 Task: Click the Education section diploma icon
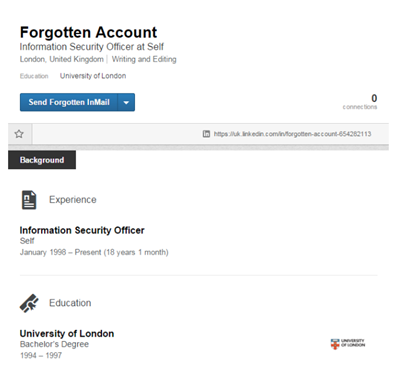(29, 303)
